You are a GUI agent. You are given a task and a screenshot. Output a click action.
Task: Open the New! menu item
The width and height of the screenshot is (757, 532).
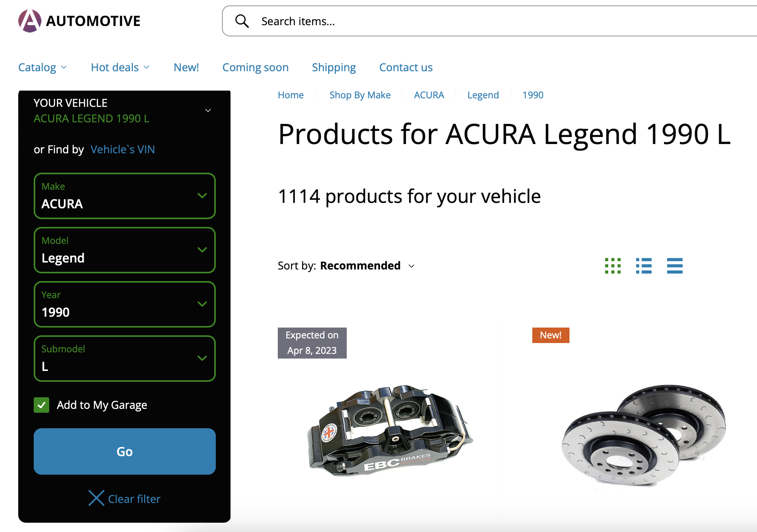(x=186, y=67)
